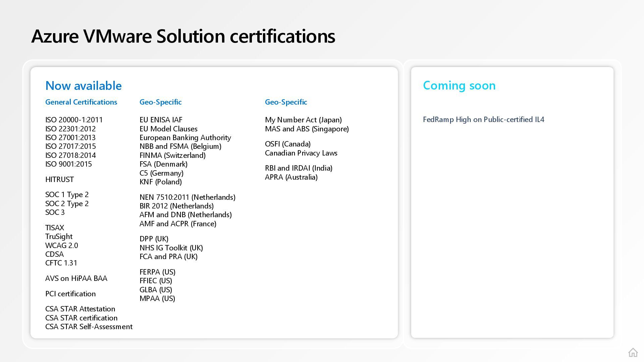Select the 'General Certifications' column header

click(81, 102)
